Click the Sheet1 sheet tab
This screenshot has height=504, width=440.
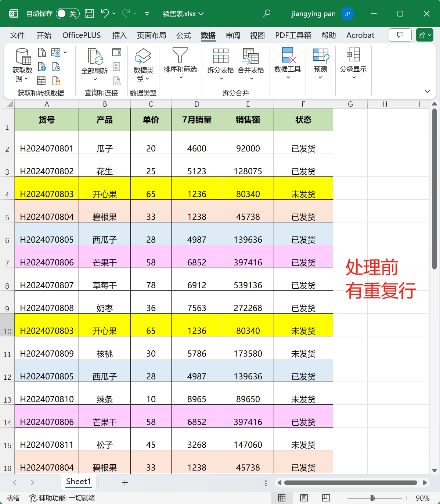78,482
